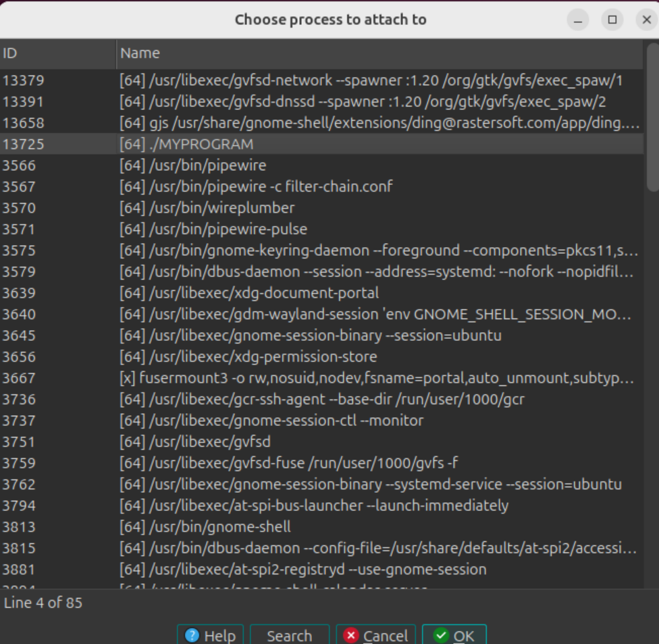Click the green checkmark icon on OK

tap(442, 635)
